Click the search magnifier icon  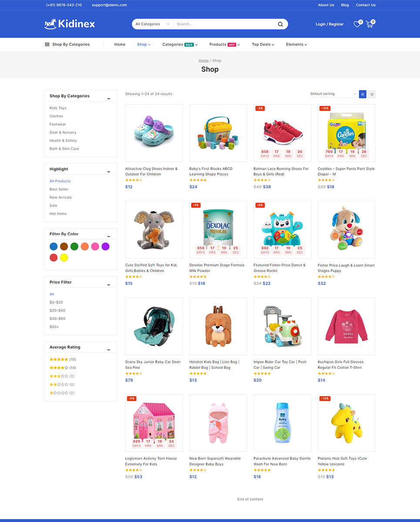click(280, 24)
